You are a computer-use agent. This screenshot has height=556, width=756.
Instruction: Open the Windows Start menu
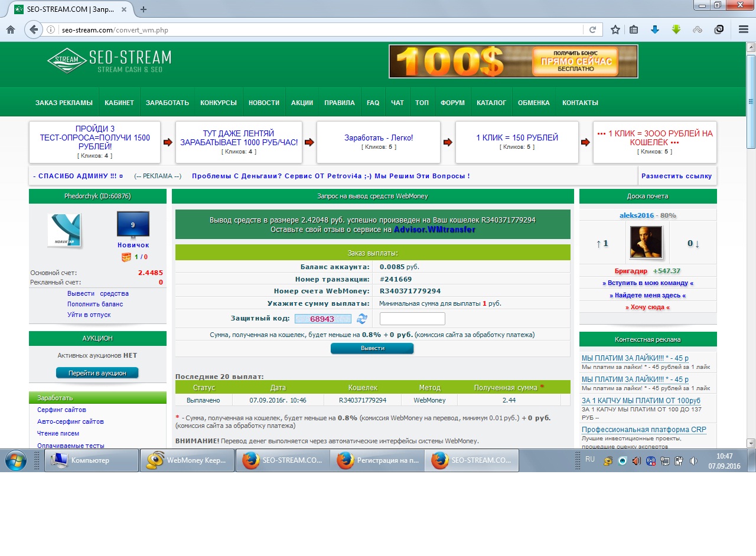[15, 460]
